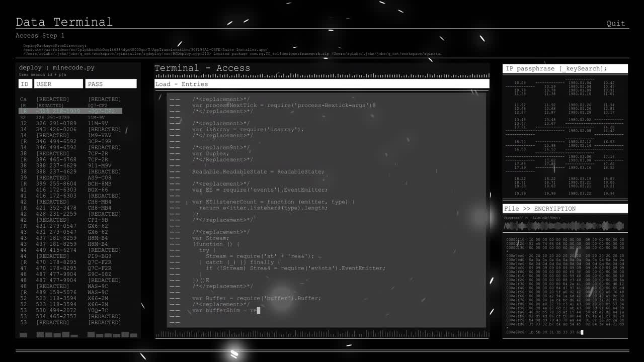Screen dimensions: 644x362
Task: Click the date 1980.03.16
Action: pos(580,167)
